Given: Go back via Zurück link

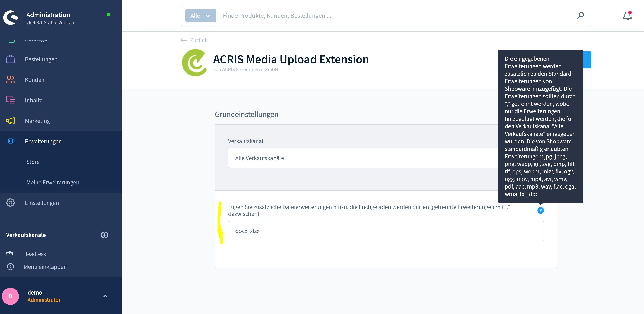Looking at the screenshot, I should [x=199, y=40].
